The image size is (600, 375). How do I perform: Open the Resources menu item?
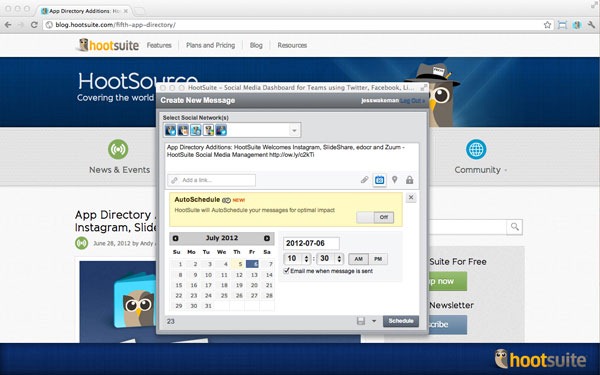click(x=292, y=45)
